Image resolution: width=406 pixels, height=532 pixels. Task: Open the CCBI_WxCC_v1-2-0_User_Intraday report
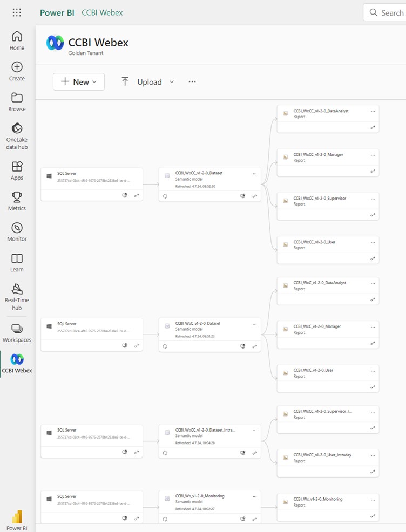[322, 455]
